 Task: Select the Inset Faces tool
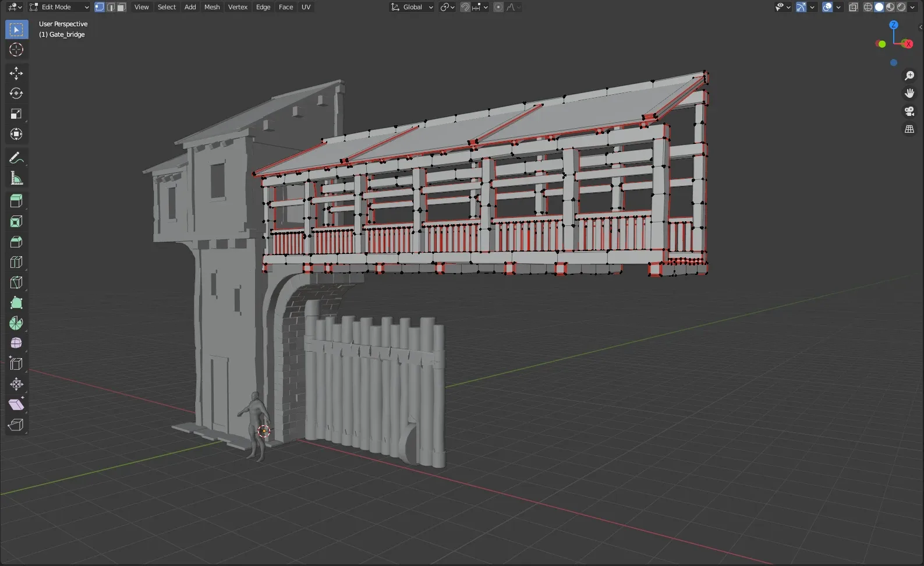point(16,221)
